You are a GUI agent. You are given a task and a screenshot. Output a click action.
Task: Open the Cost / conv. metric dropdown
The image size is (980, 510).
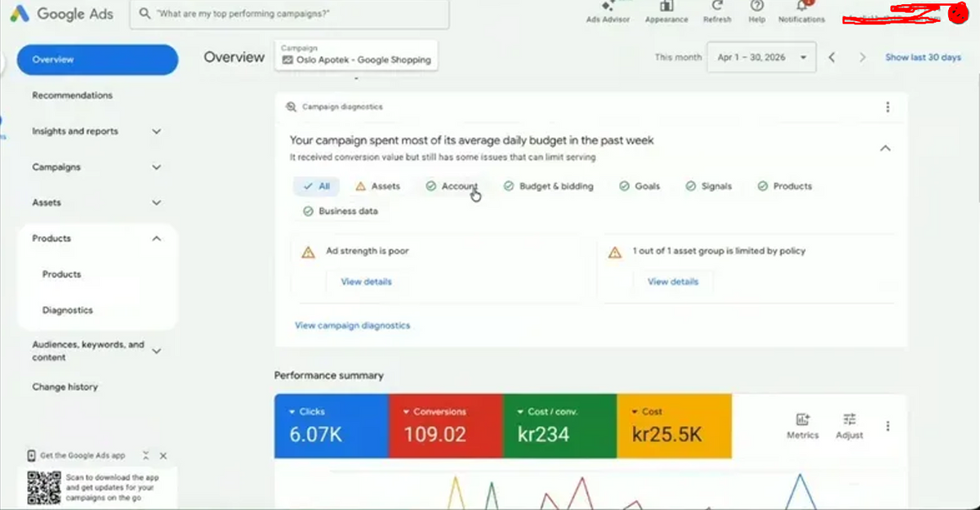click(x=547, y=412)
